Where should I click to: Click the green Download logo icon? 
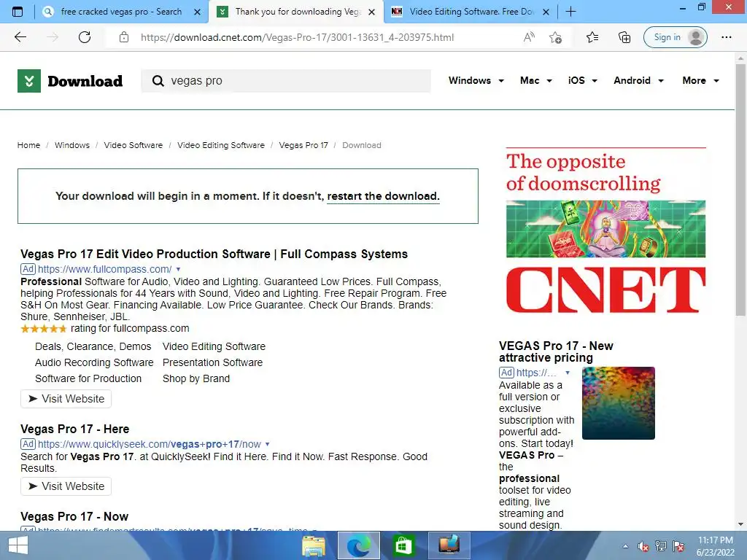click(x=29, y=81)
